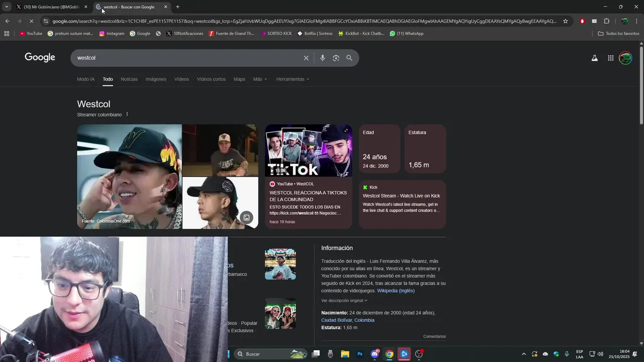Open Task View on the taskbar
The image size is (644, 362).
315,354
